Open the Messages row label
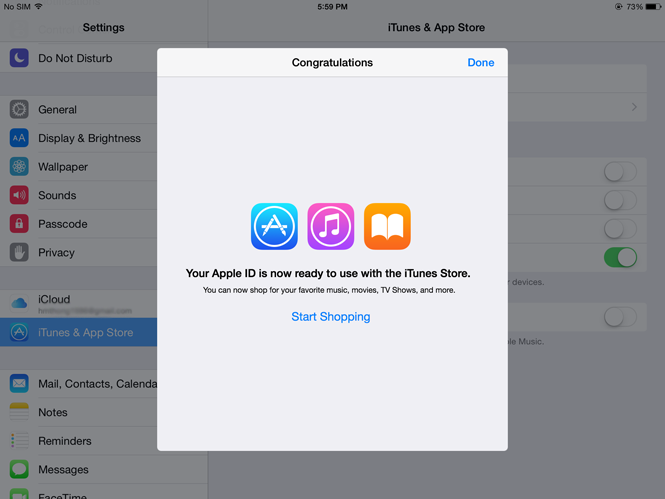Image resolution: width=665 pixels, height=499 pixels. coord(63,470)
